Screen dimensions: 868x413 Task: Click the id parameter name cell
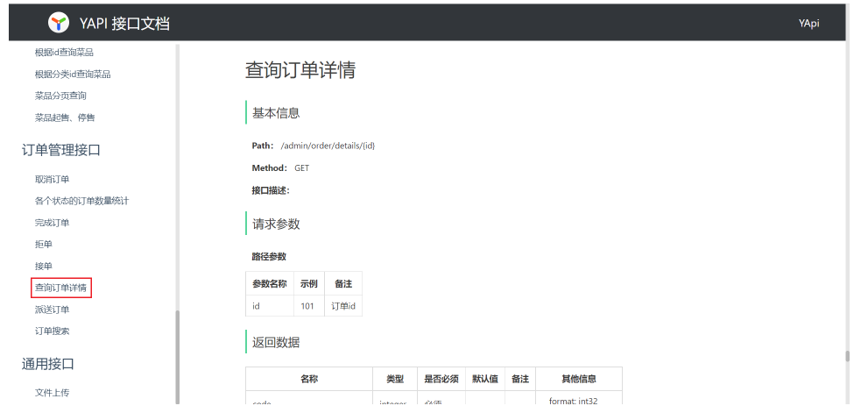pyautogui.click(x=270, y=306)
